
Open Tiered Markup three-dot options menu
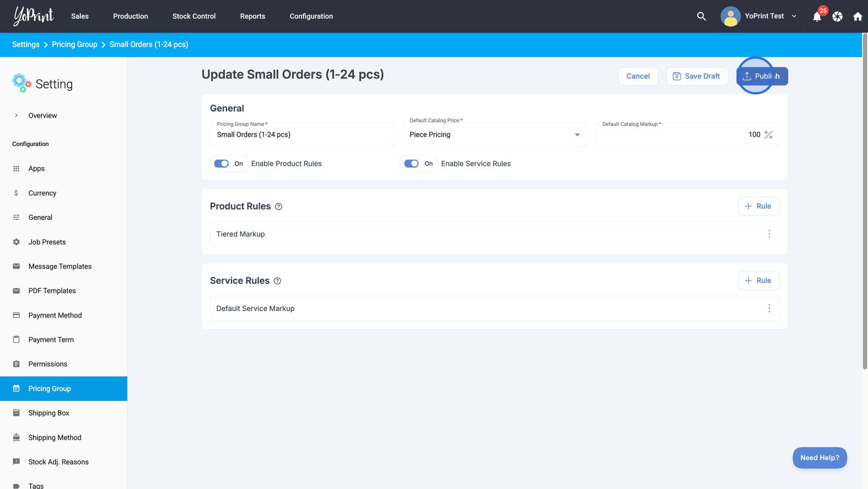[x=769, y=234]
